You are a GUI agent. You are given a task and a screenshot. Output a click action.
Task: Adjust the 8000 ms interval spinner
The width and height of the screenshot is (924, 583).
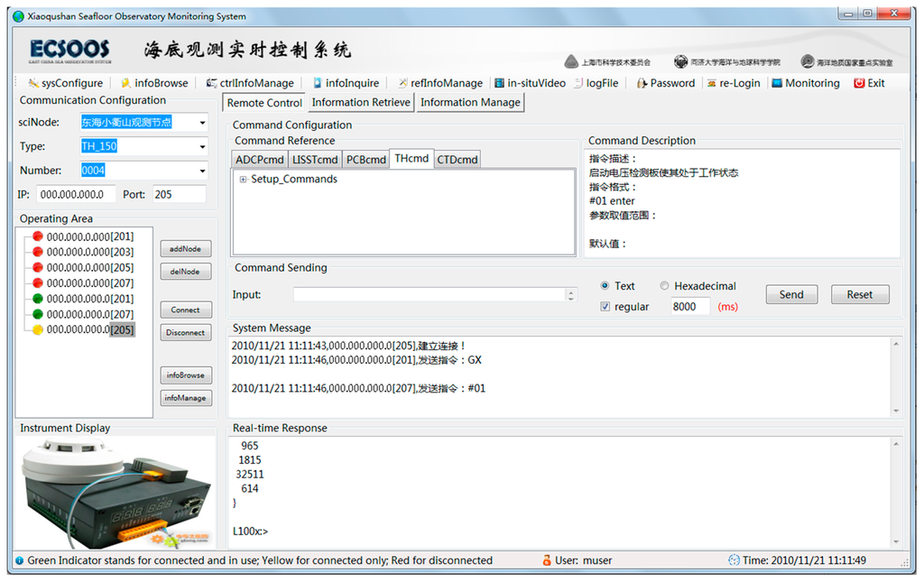(x=689, y=306)
